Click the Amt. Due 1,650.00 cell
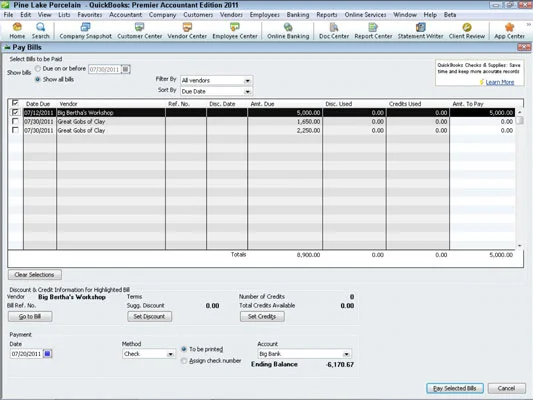This screenshot has height=400, width=533. pos(285,121)
